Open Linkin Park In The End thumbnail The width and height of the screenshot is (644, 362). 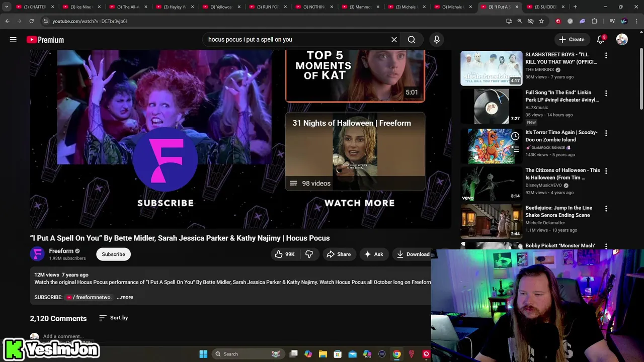(x=492, y=106)
